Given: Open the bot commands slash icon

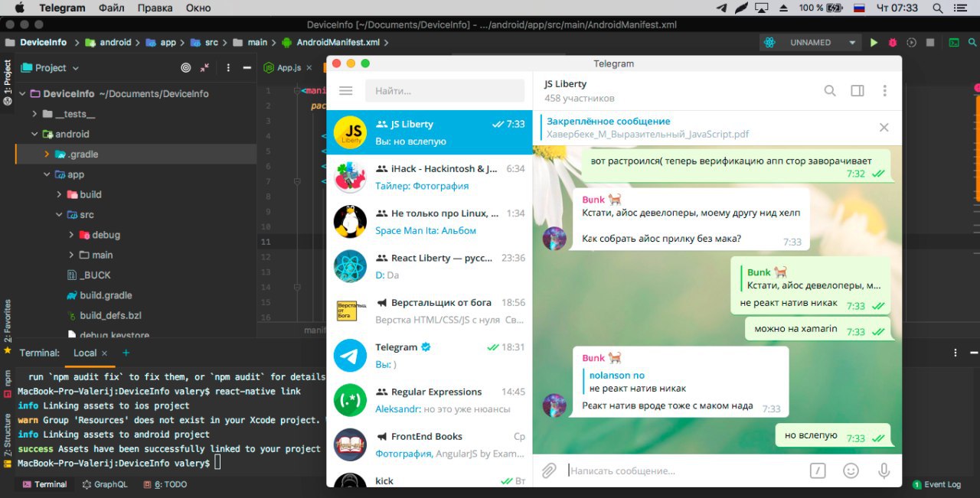Looking at the screenshot, I should 818,470.
